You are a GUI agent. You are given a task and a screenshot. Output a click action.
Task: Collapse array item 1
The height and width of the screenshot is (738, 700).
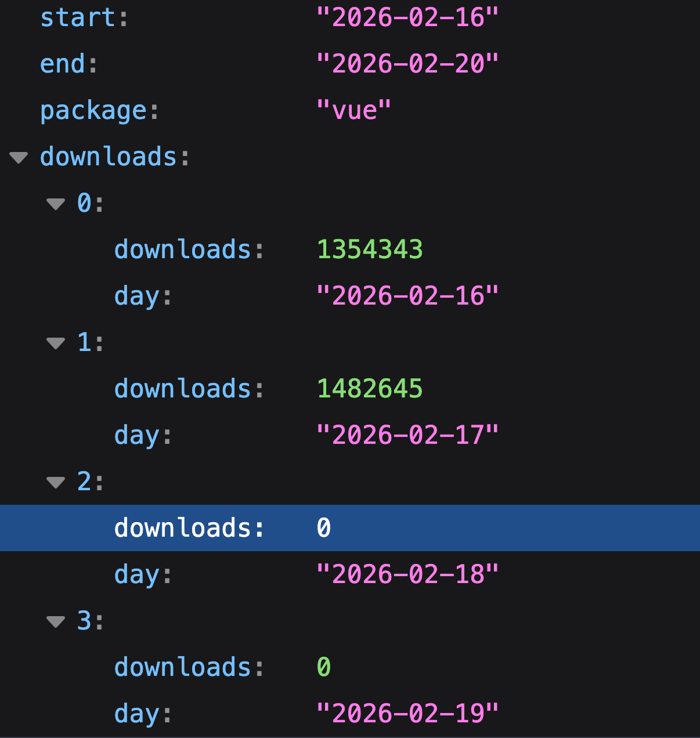(x=56, y=343)
